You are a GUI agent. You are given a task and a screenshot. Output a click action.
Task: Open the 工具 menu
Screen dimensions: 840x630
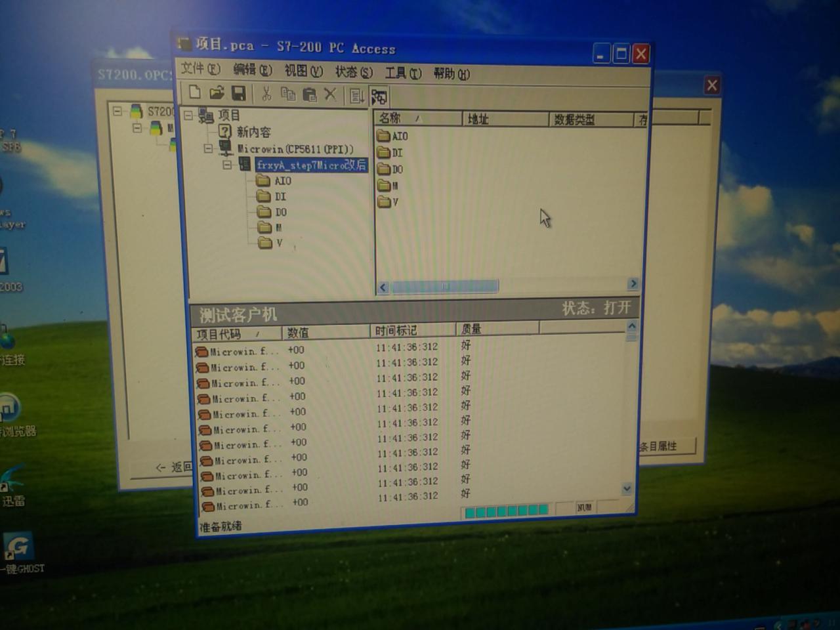click(403, 73)
